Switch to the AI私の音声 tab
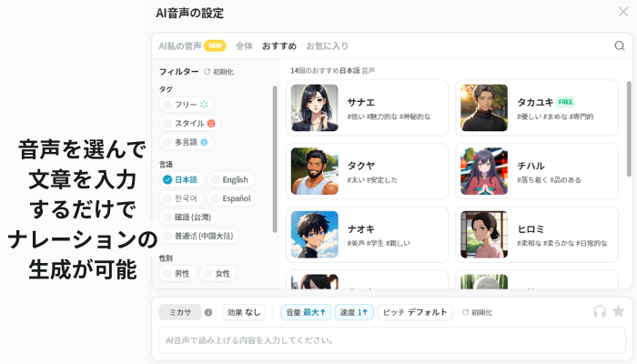The width and height of the screenshot is (637, 364). [x=180, y=45]
